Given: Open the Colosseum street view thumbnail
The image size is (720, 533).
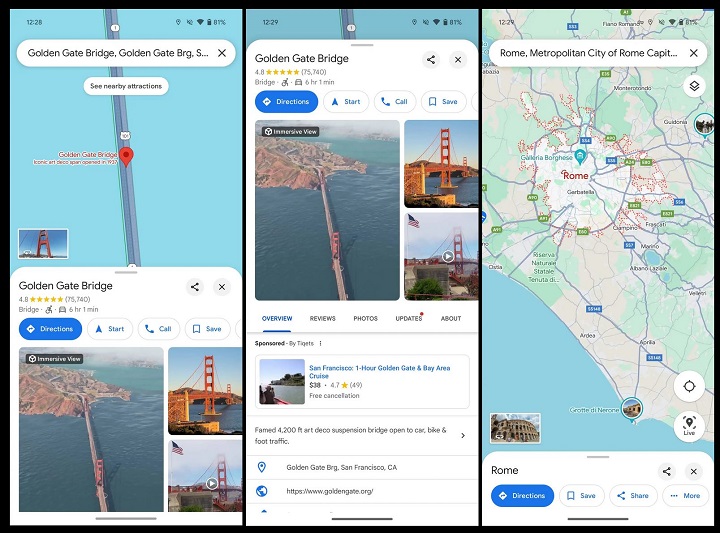Looking at the screenshot, I should 515,428.
